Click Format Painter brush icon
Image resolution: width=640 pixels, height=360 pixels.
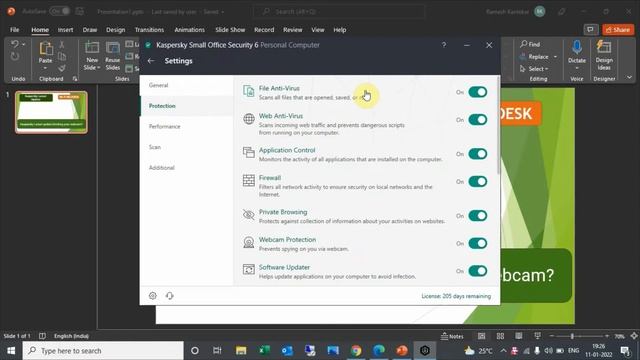62,68
